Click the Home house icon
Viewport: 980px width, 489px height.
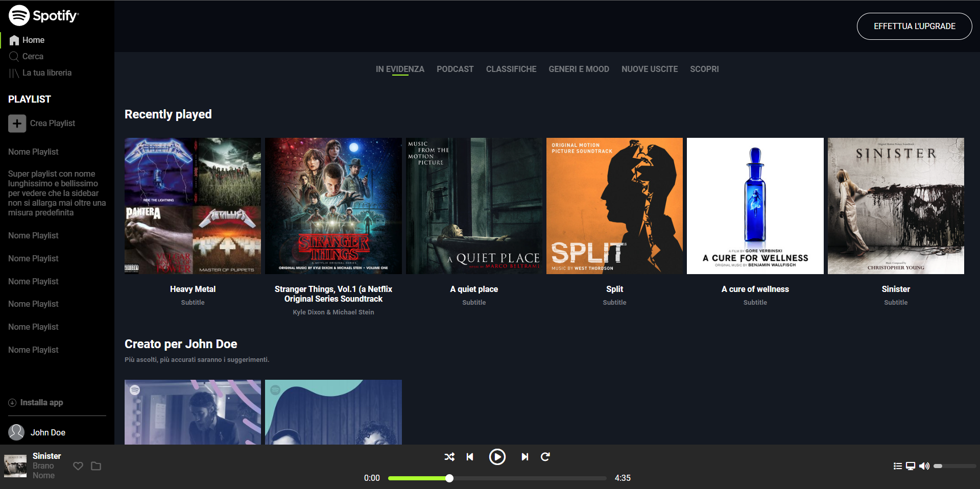click(14, 40)
